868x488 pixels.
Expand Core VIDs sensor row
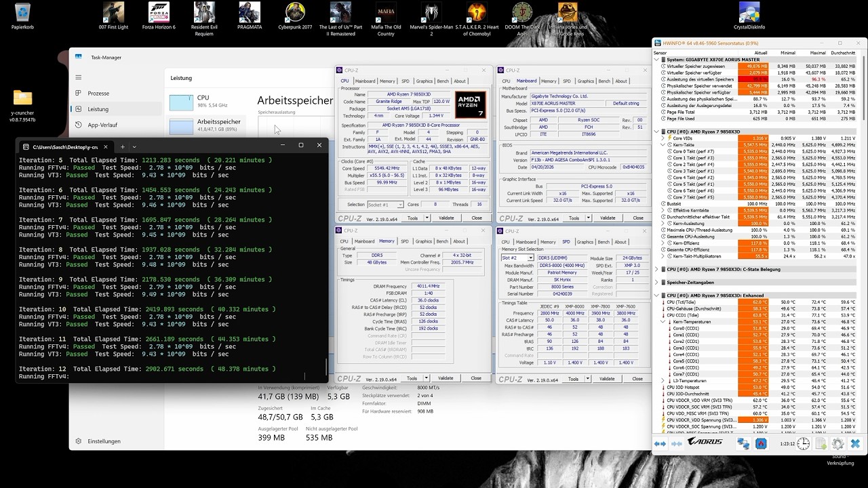pyautogui.click(x=663, y=138)
